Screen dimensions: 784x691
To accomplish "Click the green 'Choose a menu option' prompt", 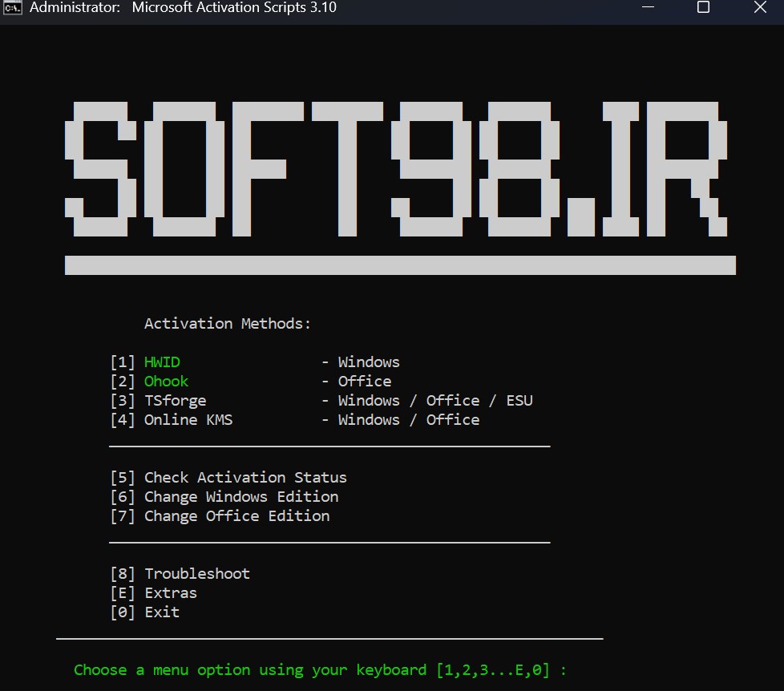I will tap(320, 670).
